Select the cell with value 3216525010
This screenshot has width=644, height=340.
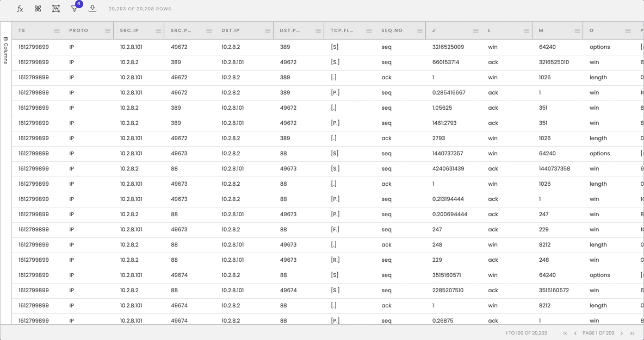click(554, 62)
